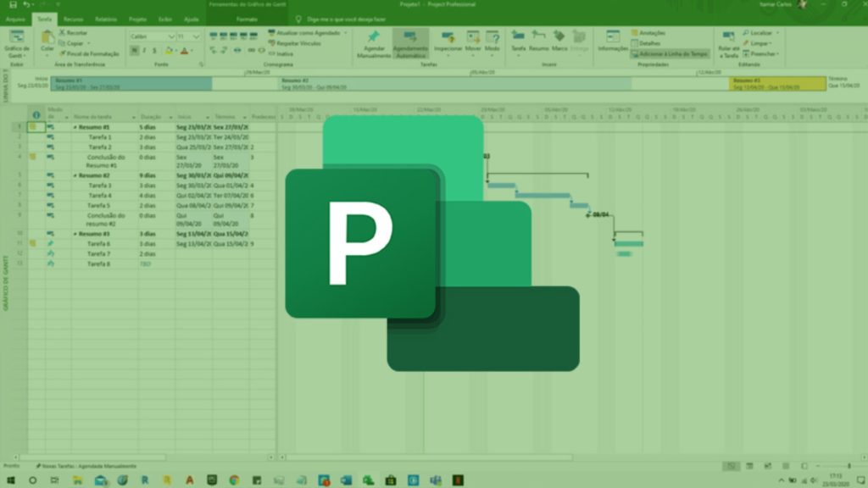Click the Recortar cut command
Viewport: 868px width, 488px height.
(73, 33)
